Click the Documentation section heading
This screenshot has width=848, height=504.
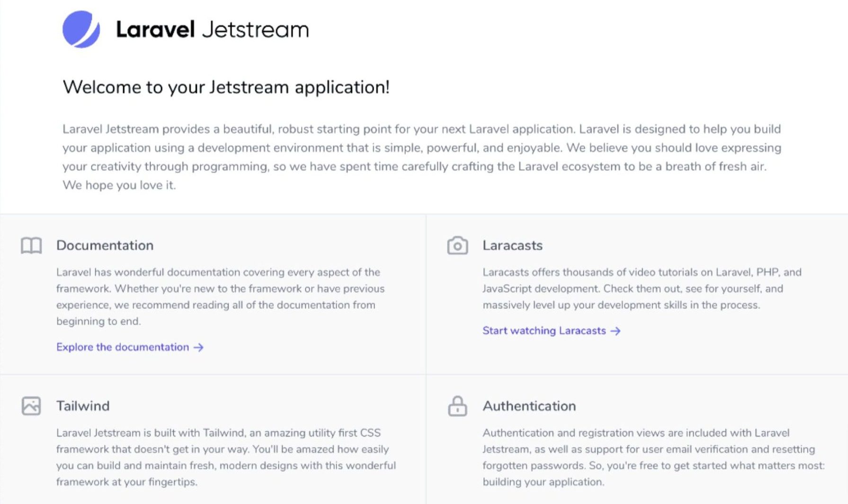click(105, 245)
